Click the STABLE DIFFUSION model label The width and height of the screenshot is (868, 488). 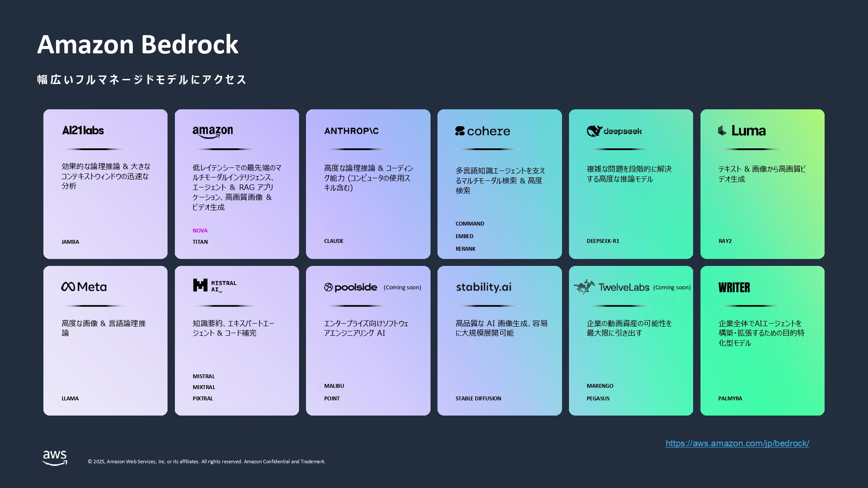pyautogui.click(x=478, y=398)
